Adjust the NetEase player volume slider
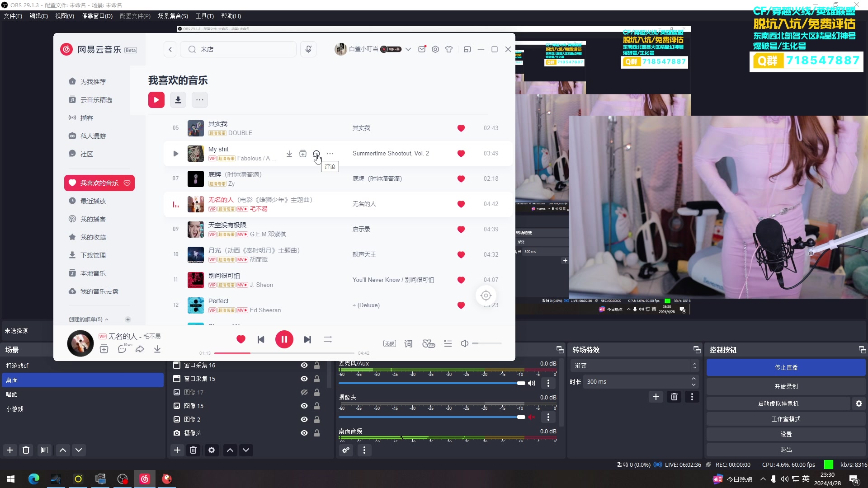 click(x=487, y=343)
